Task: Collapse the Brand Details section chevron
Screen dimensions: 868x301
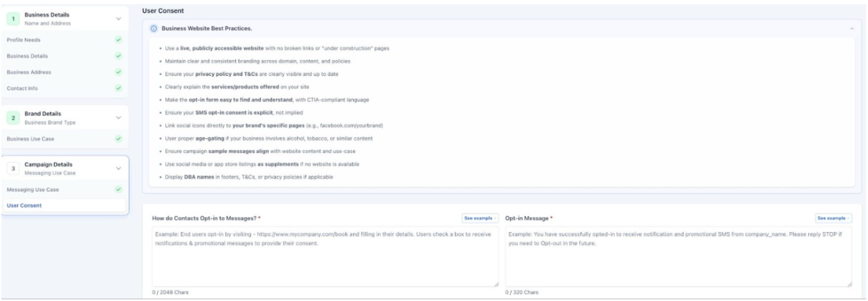Action: tap(119, 118)
